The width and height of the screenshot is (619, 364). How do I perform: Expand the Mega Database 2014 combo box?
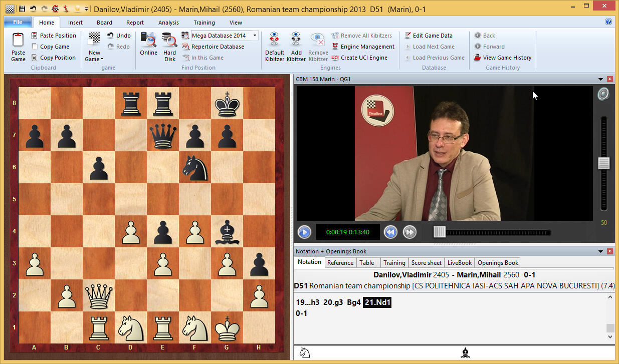click(x=255, y=36)
